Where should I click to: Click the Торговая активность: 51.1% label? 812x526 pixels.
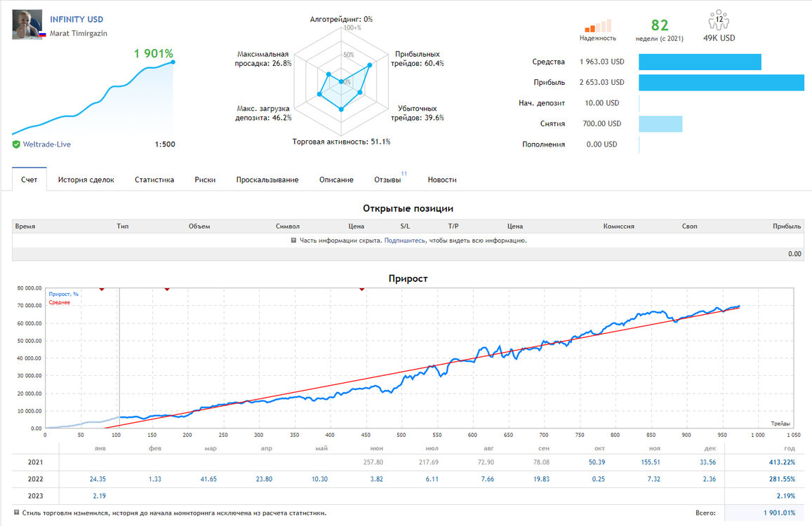pyautogui.click(x=341, y=142)
